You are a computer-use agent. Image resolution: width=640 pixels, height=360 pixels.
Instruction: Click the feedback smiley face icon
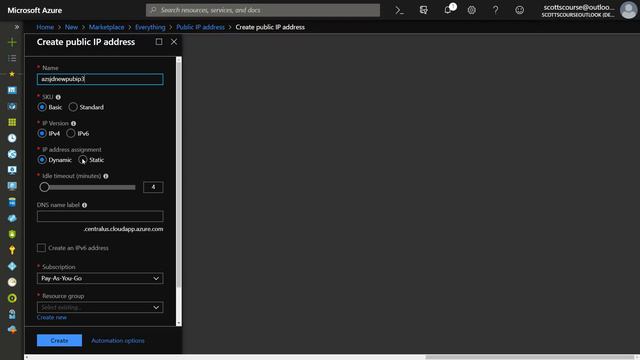pos(519,10)
